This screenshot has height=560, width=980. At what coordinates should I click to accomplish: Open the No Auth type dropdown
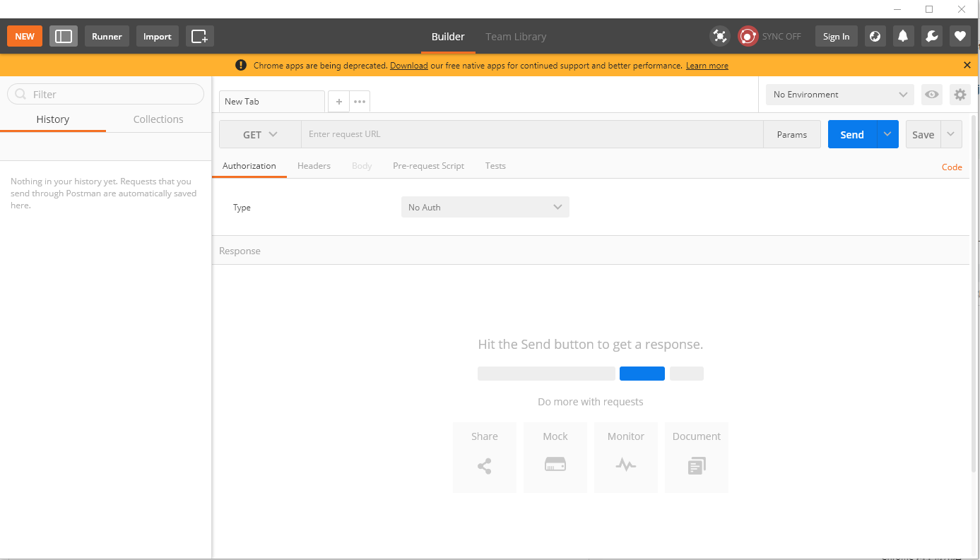click(485, 207)
